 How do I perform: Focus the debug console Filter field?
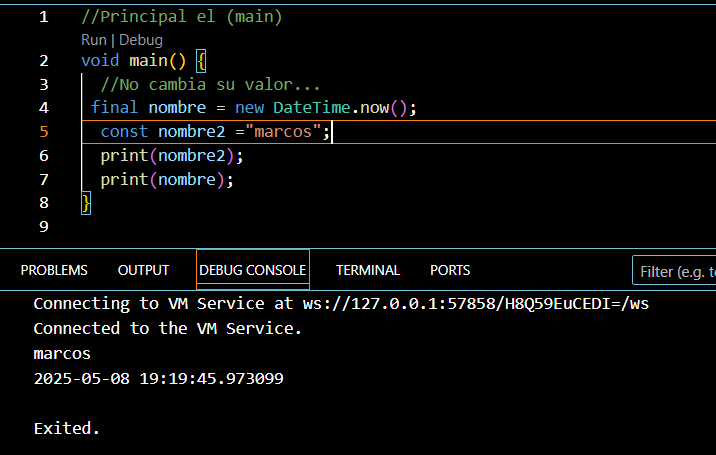(x=676, y=271)
